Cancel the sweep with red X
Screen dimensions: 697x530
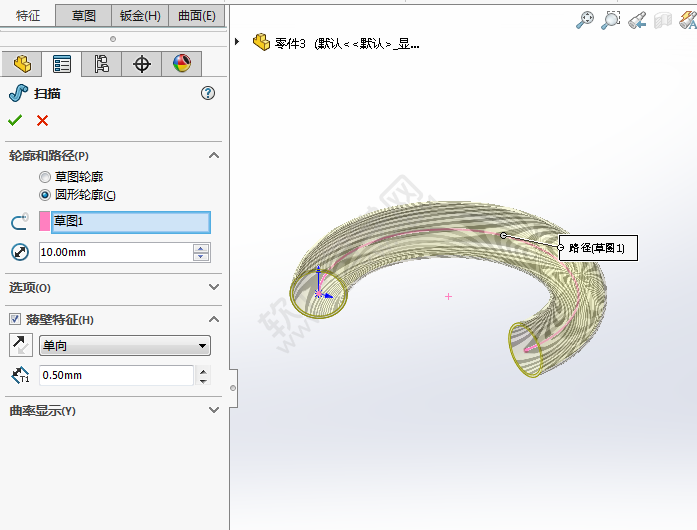pyautogui.click(x=42, y=120)
